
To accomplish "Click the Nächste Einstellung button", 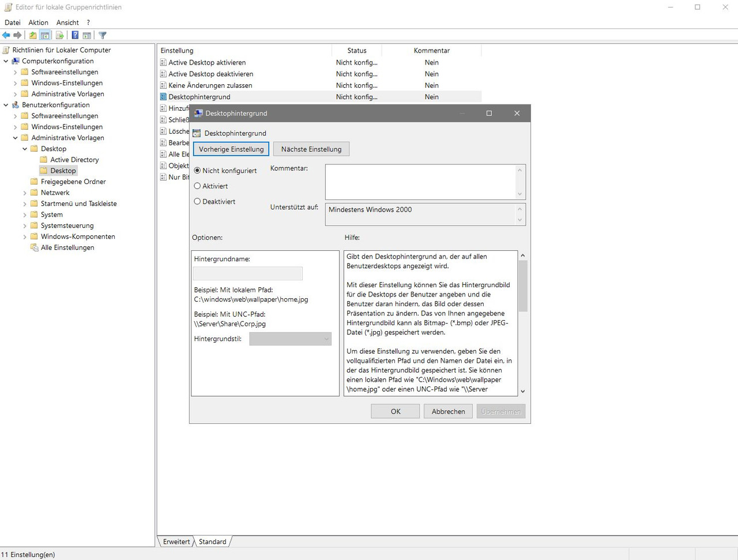I will [311, 149].
